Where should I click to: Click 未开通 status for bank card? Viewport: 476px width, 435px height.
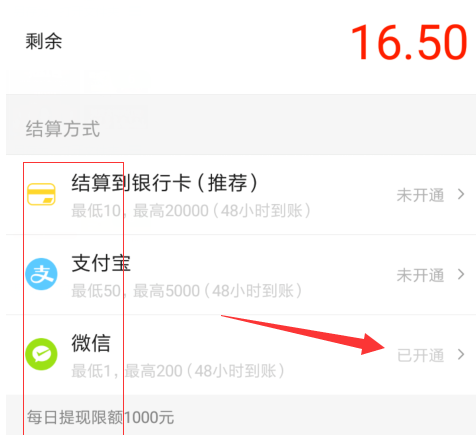(x=420, y=195)
